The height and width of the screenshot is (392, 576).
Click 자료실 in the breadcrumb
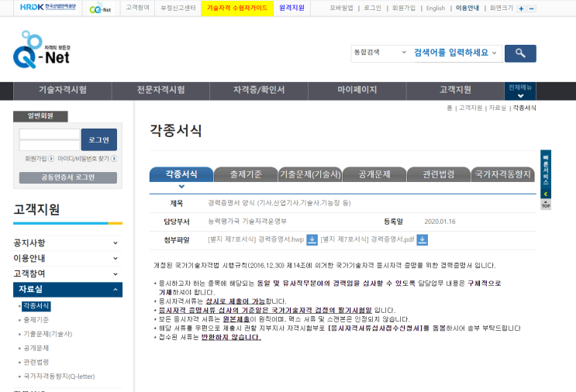[498, 108]
